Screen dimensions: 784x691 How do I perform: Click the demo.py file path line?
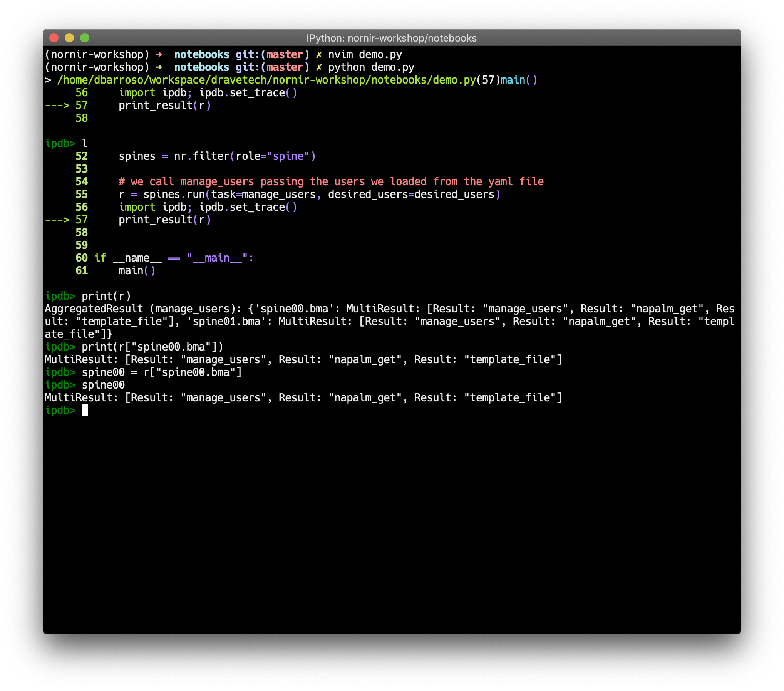[x=291, y=80]
